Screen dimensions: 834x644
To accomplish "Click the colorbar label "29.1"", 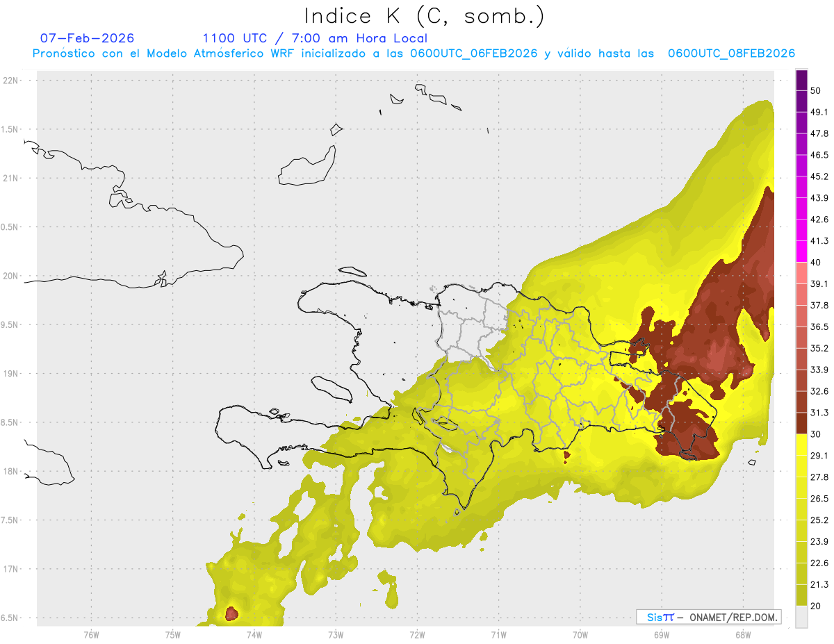I will 819,455.
